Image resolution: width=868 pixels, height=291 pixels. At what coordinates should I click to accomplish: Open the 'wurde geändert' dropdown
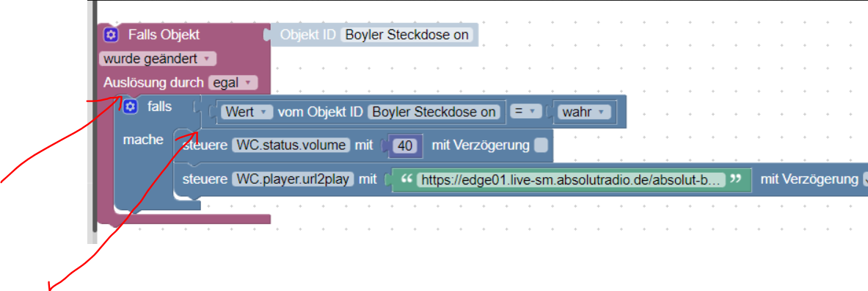pos(158,59)
